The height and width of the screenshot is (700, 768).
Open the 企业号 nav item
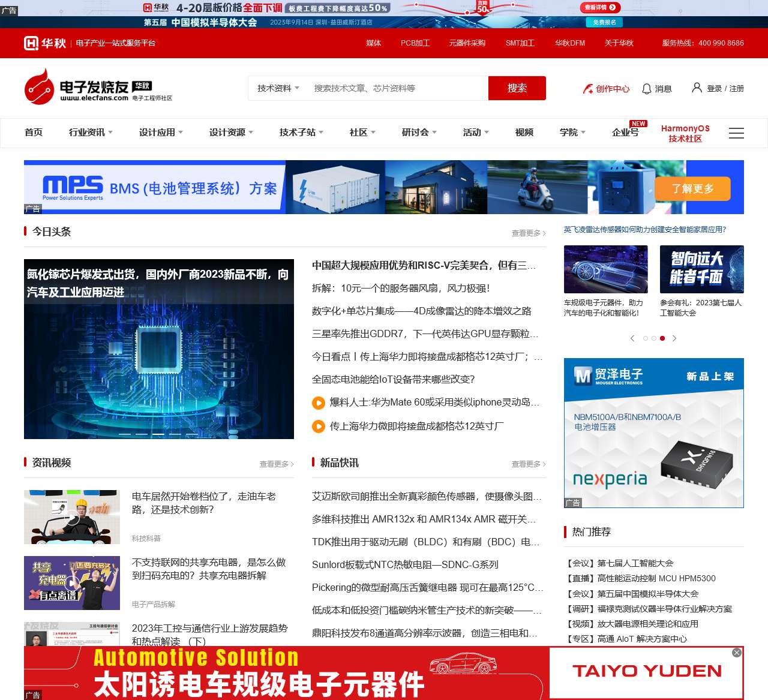pyautogui.click(x=625, y=133)
